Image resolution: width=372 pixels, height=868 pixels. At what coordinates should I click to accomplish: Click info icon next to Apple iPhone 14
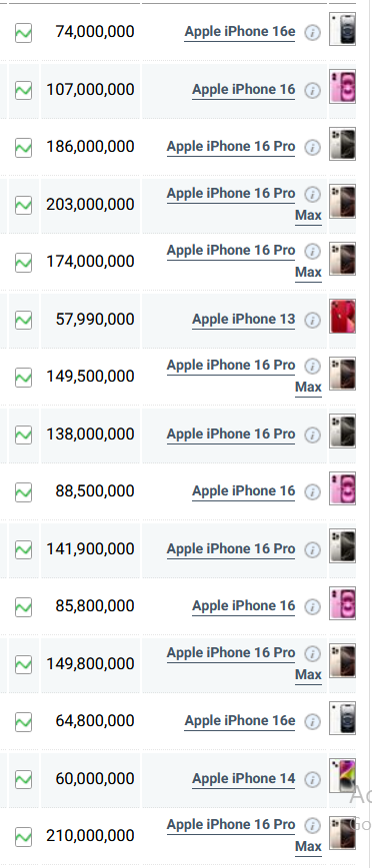(x=313, y=779)
